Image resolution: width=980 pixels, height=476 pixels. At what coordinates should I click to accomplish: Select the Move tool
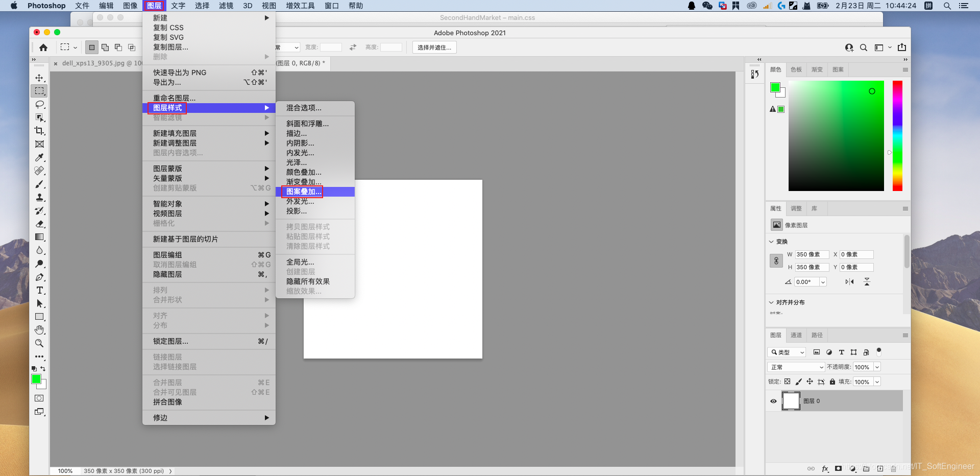pyautogui.click(x=39, y=78)
